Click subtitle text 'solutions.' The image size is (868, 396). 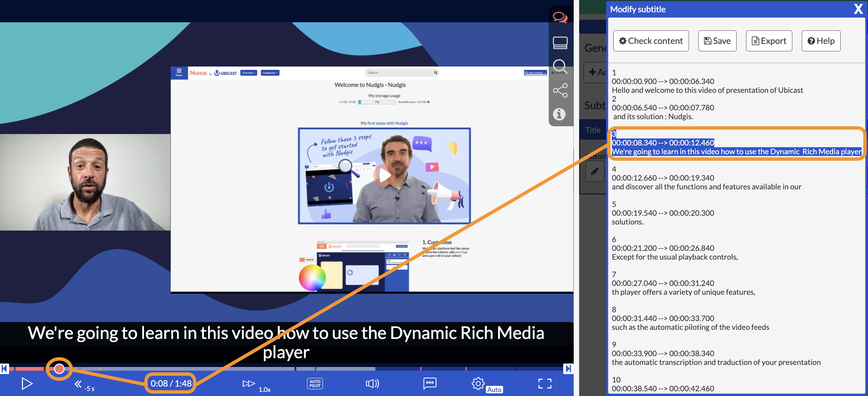coord(627,222)
